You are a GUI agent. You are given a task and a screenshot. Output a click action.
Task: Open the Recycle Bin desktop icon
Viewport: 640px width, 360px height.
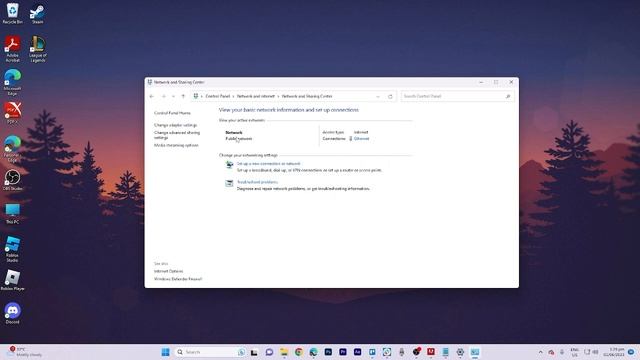(x=13, y=13)
